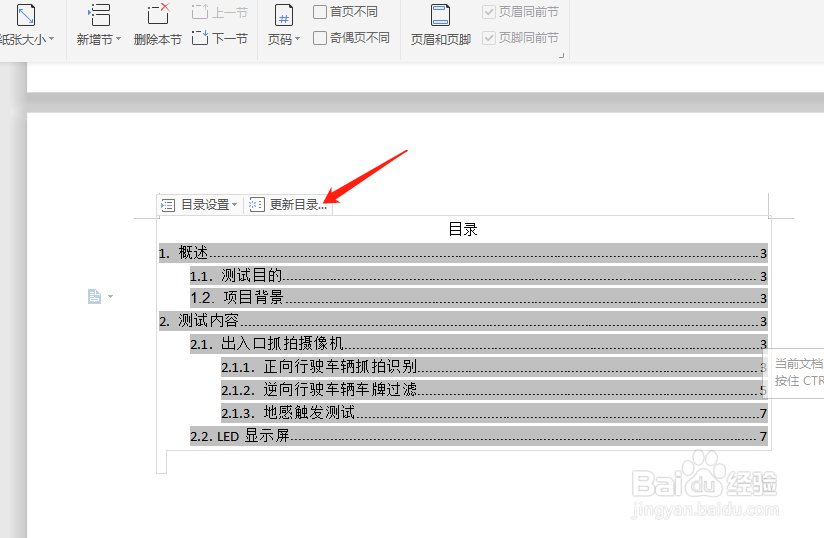Toggle 页脚同前节 checkbox

(x=489, y=38)
